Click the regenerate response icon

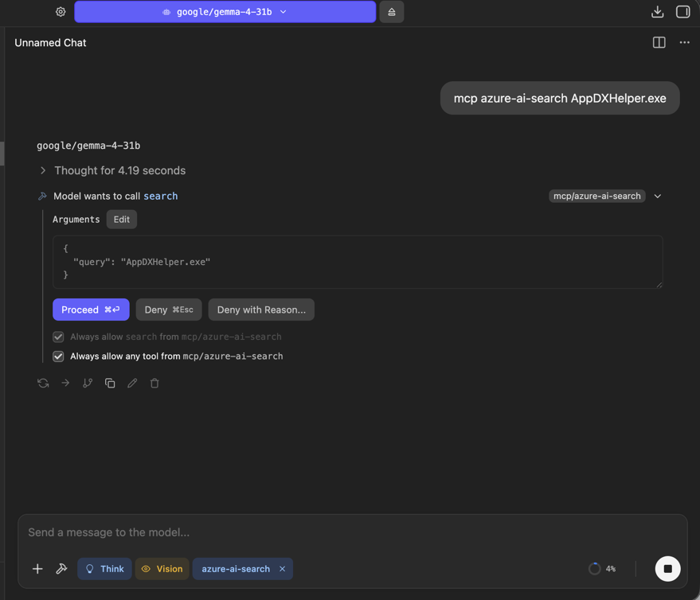(x=43, y=384)
